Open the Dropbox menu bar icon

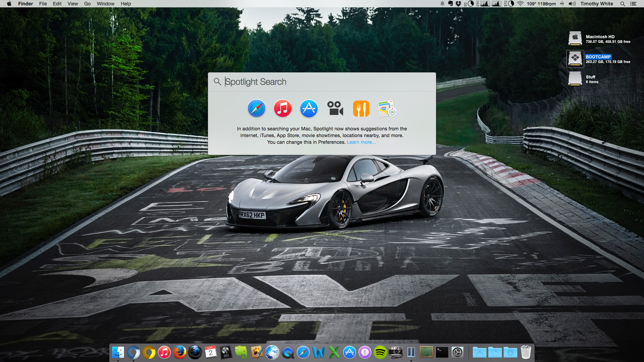click(x=458, y=4)
